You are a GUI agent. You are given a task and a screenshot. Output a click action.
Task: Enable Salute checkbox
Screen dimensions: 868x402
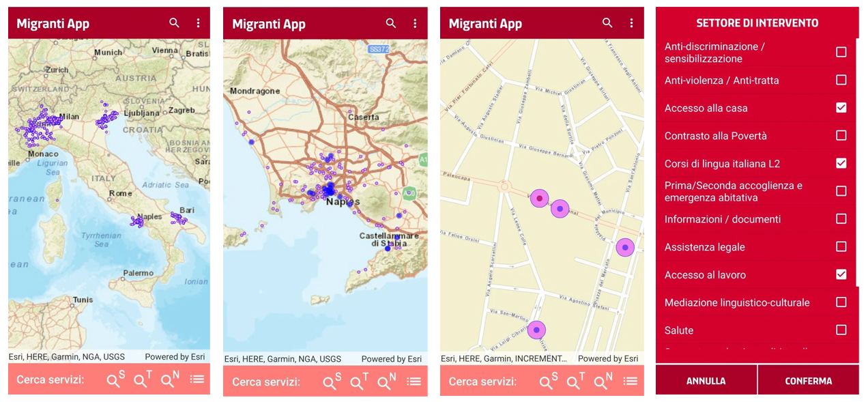point(841,330)
